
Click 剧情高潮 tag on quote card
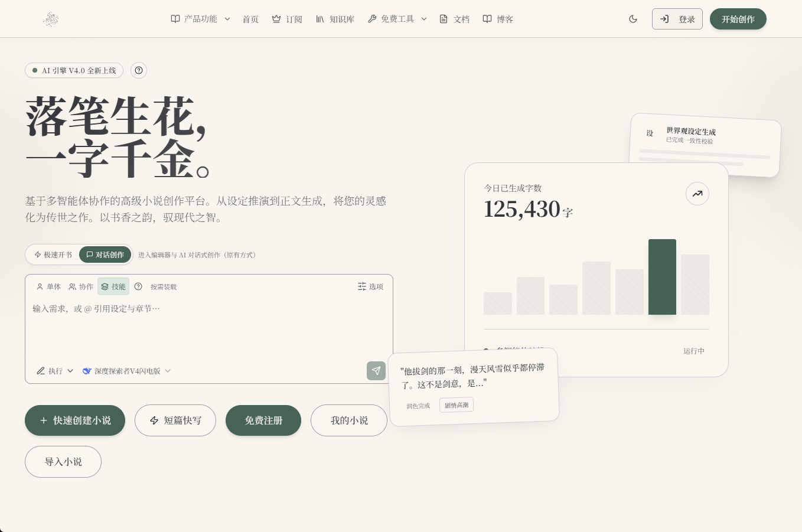point(457,405)
